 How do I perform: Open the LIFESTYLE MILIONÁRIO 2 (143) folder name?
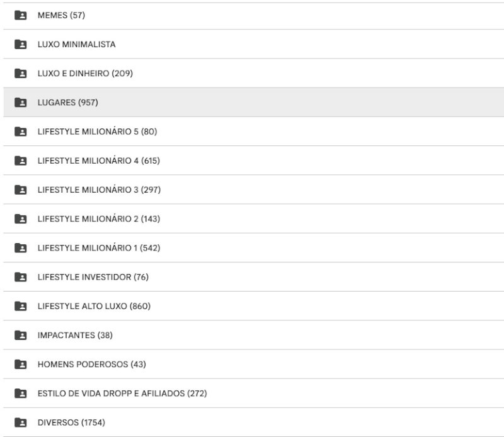pos(99,219)
